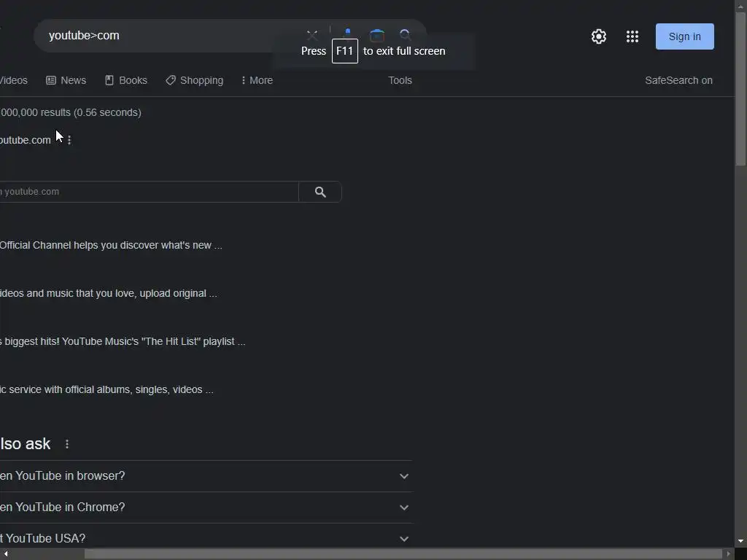Image resolution: width=747 pixels, height=560 pixels.
Task: Click the Sign in button
Action: click(x=684, y=36)
